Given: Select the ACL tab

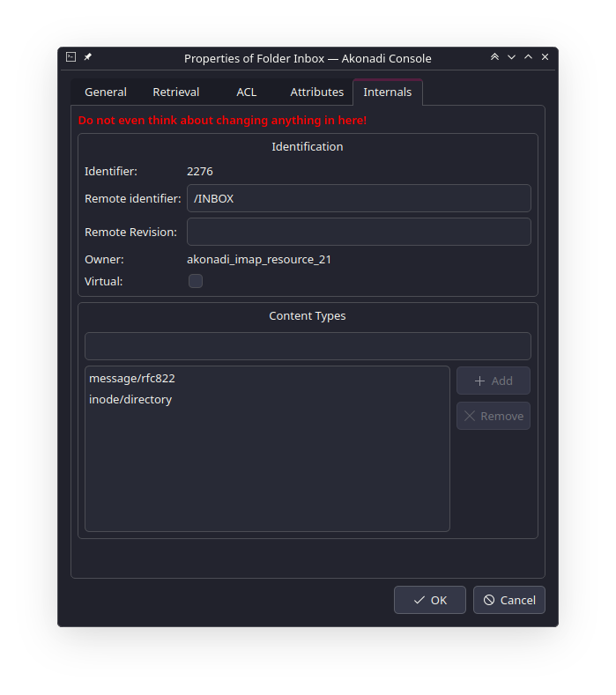Looking at the screenshot, I should pyautogui.click(x=247, y=92).
